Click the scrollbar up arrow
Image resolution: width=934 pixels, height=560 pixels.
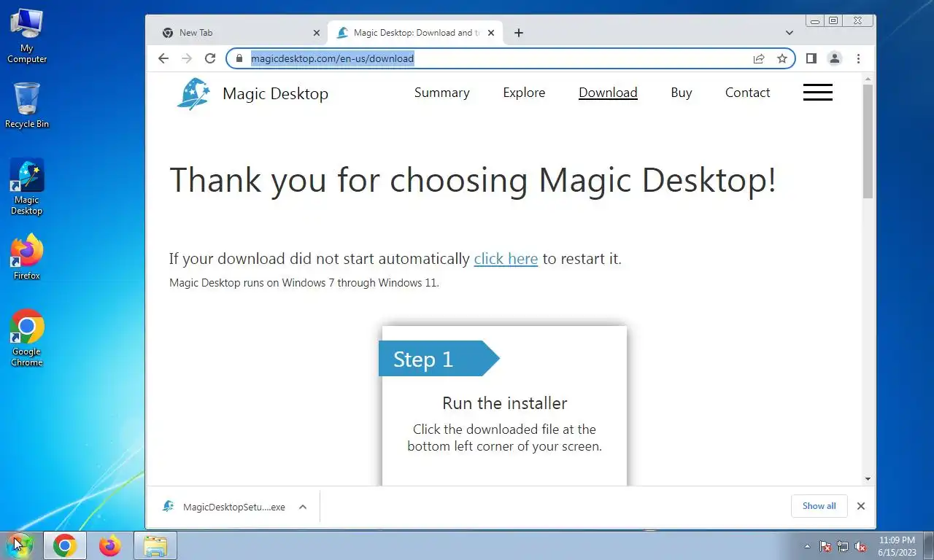[x=868, y=78]
